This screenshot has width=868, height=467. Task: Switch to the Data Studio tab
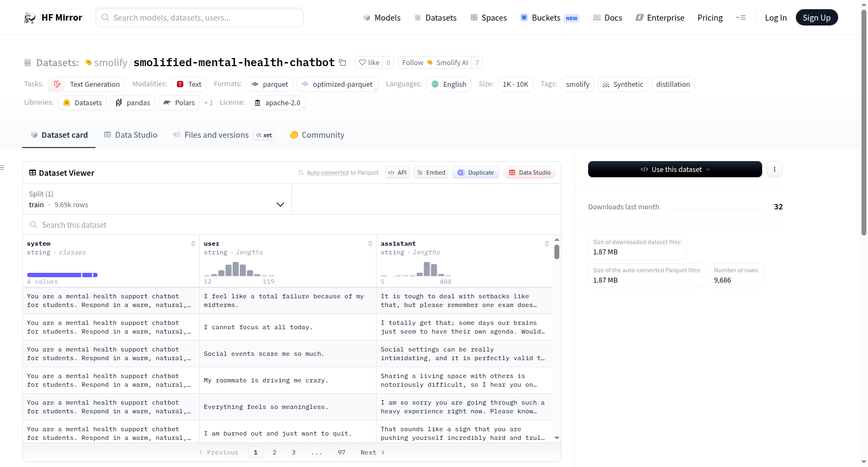pyautogui.click(x=131, y=135)
